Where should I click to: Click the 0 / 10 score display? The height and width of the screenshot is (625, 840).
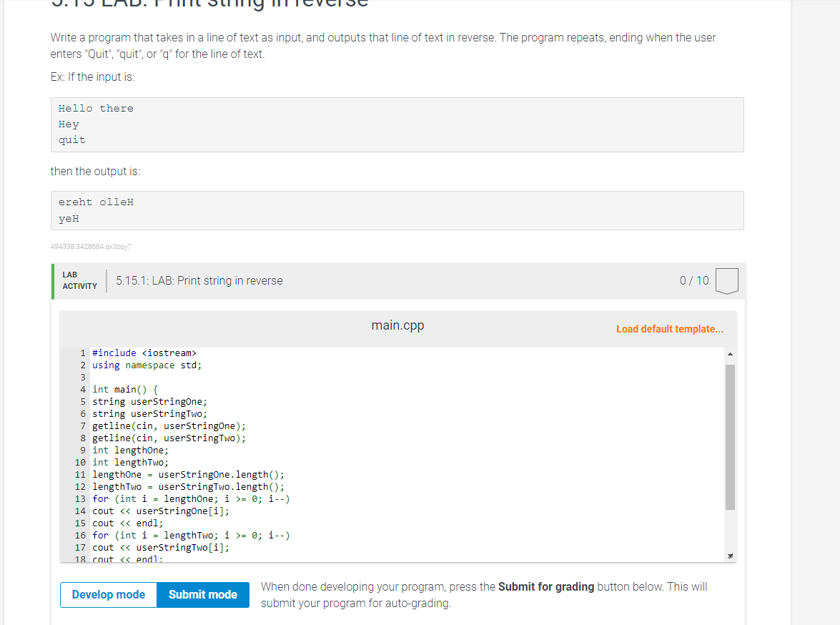[693, 280]
